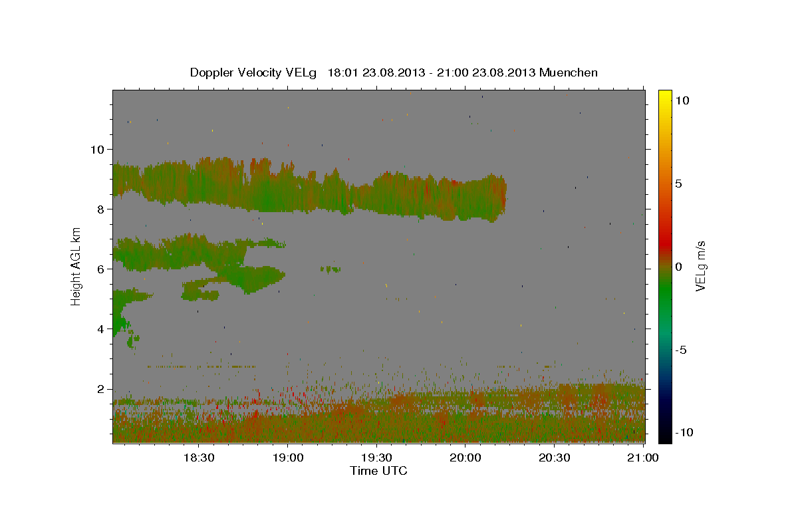Click the 'VELg m/s' colorbar label
Screen dimensions: 798x532
click(x=701, y=267)
